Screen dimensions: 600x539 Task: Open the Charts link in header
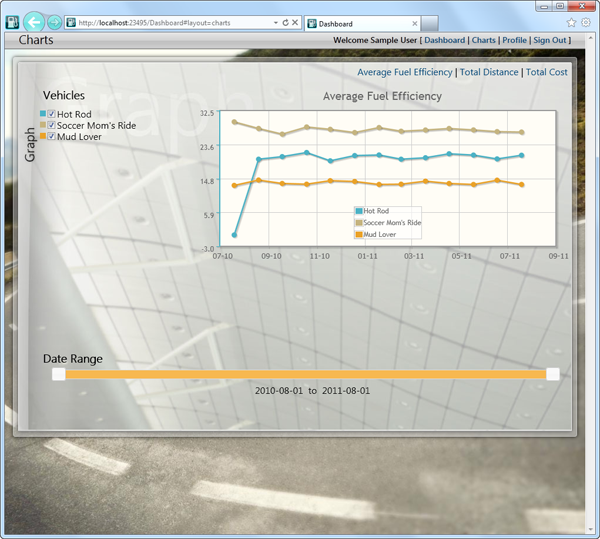tap(484, 40)
